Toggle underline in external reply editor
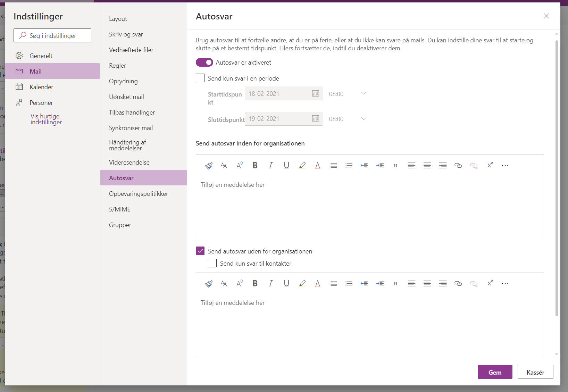 coord(286,284)
